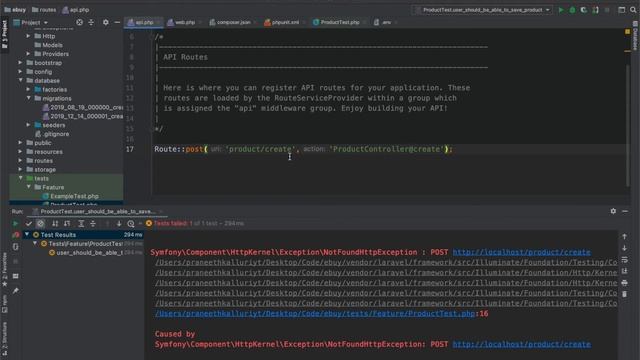Run the ProductTest configuration with green play
Viewport: 640px width, 360px height.
pos(561,10)
